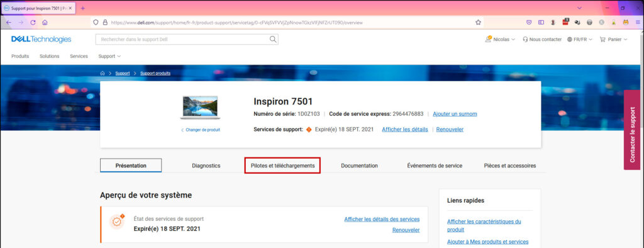Go to Support produits breadcrumb
This screenshot has height=248, width=644.
(x=155, y=73)
